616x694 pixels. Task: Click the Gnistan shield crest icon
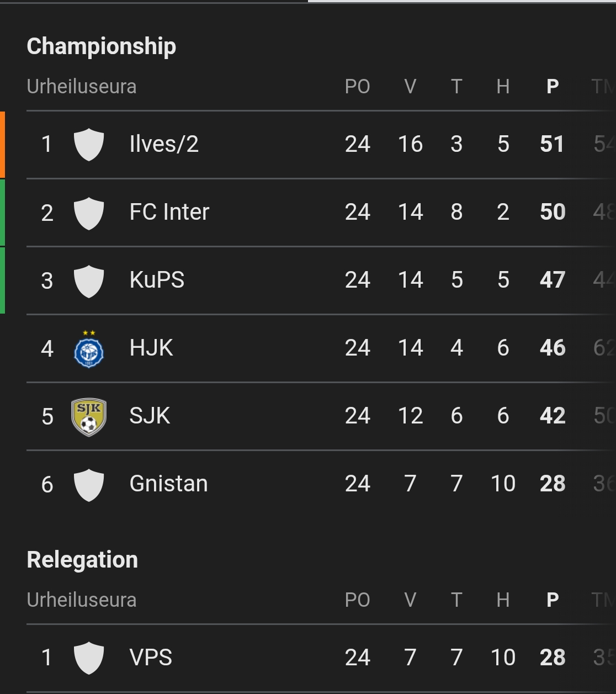point(89,485)
